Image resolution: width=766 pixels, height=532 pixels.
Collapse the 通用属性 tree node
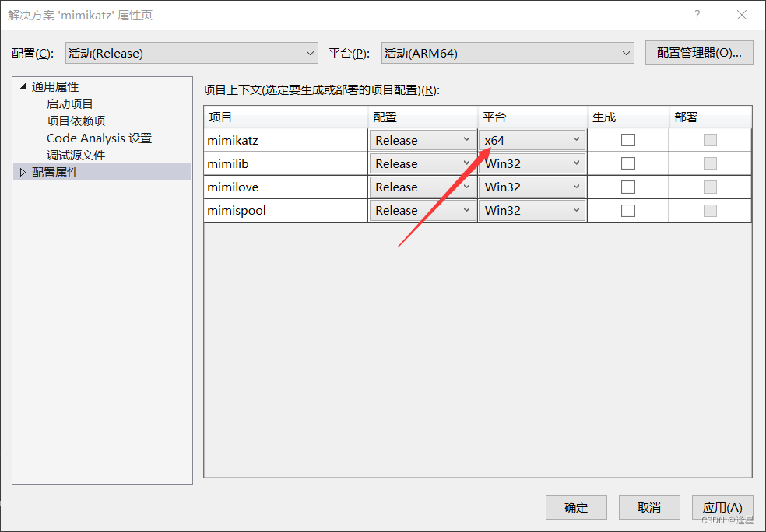23,86
